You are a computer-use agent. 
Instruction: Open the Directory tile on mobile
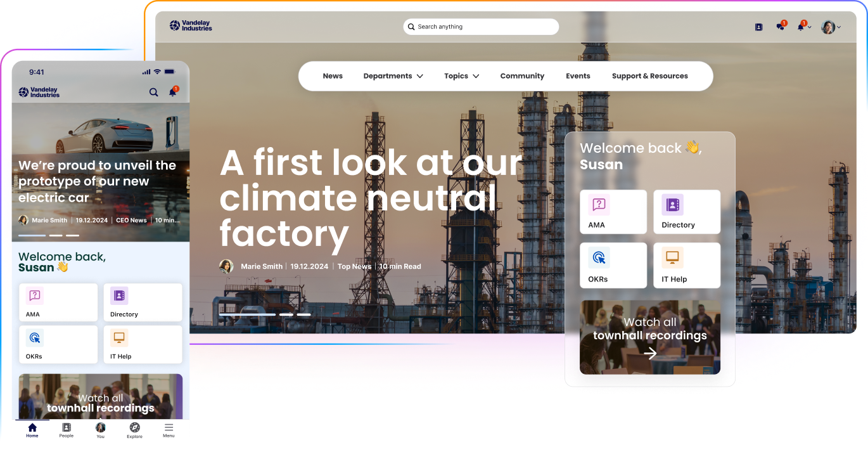pyautogui.click(x=143, y=302)
